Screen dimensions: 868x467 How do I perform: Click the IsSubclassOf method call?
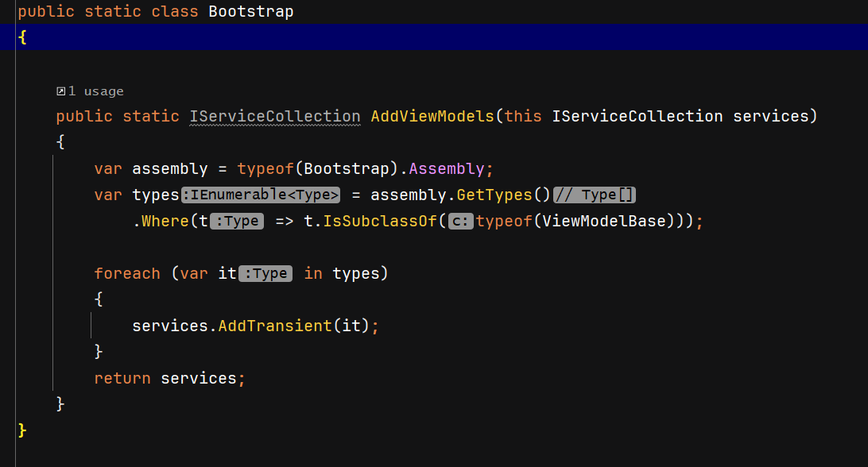tap(380, 222)
